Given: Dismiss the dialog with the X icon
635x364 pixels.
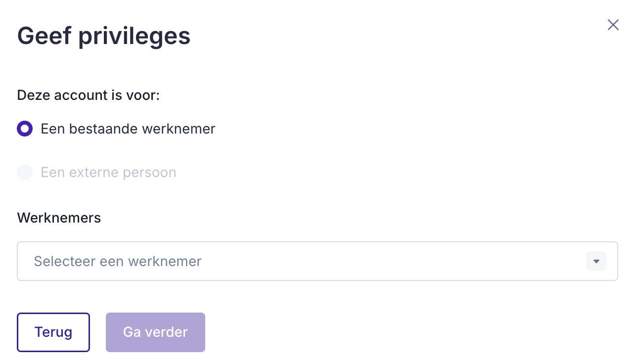Looking at the screenshot, I should click(613, 25).
